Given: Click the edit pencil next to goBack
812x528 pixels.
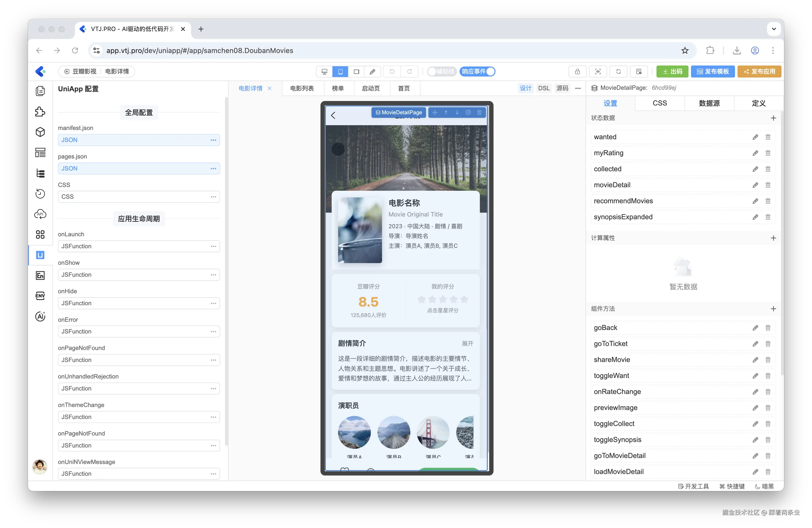Looking at the screenshot, I should [755, 328].
